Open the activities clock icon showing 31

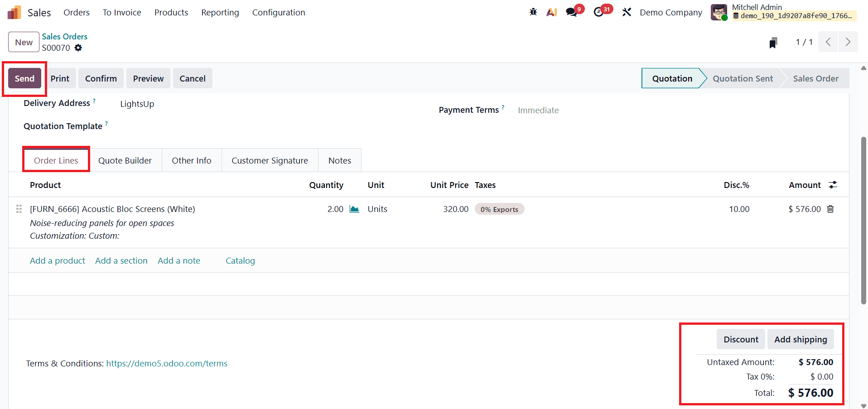point(599,12)
